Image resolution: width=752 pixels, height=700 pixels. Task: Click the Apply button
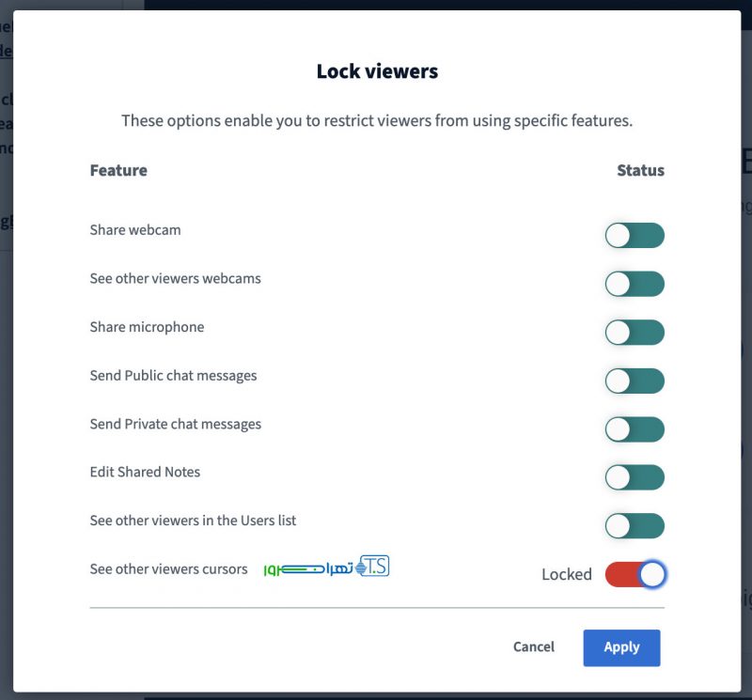click(621, 647)
